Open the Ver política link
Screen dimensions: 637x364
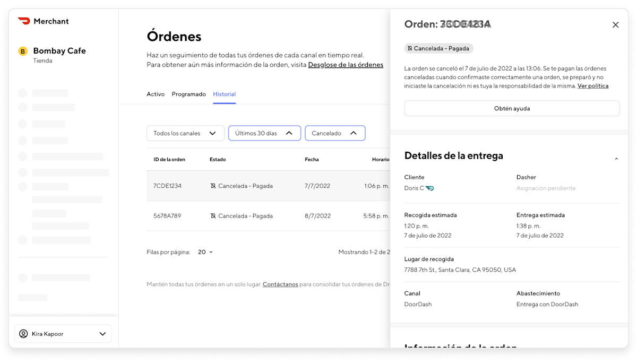tap(593, 85)
